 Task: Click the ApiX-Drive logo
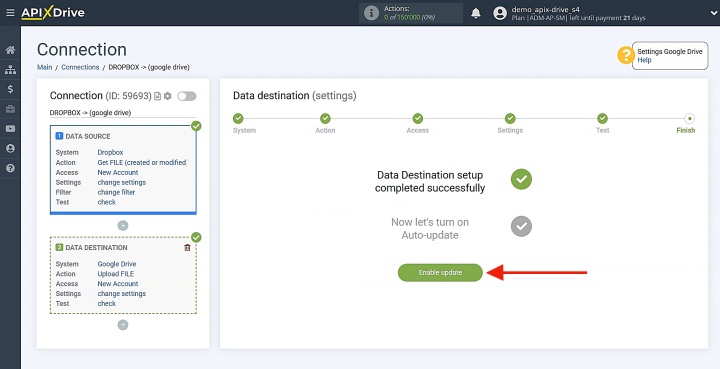53,13
